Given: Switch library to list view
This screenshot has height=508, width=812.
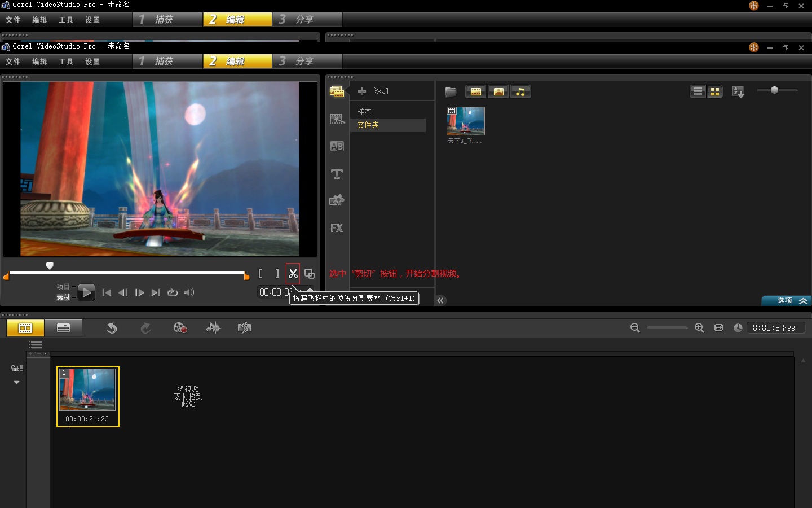Looking at the screenshot, I should pyautogui.click(x=698, y=91).
